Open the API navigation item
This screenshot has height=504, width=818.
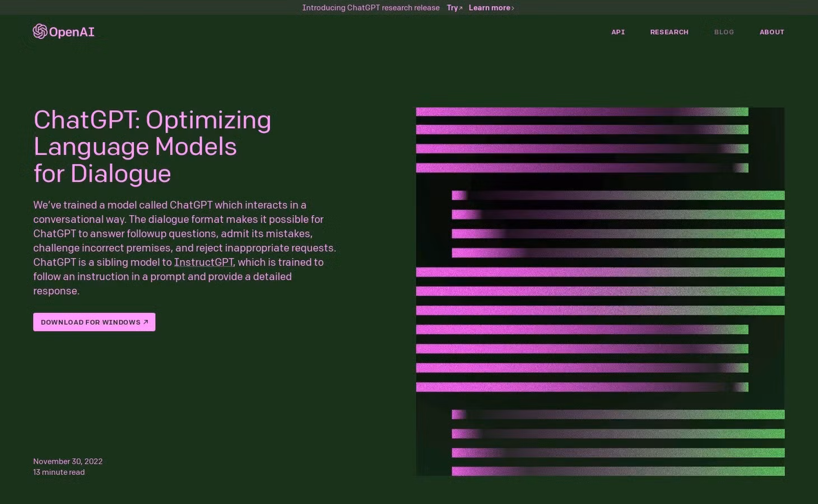click(x=618, y=32)
